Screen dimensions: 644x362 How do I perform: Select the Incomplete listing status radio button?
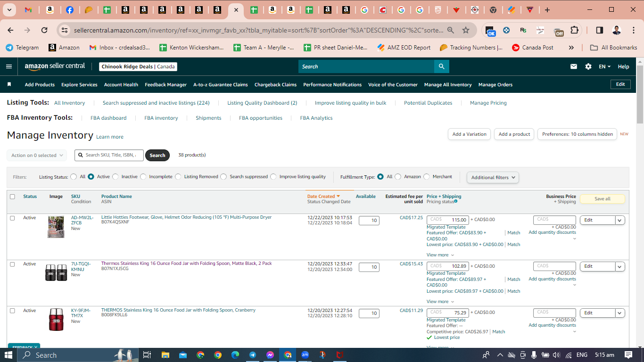click(x=143, y=177)
